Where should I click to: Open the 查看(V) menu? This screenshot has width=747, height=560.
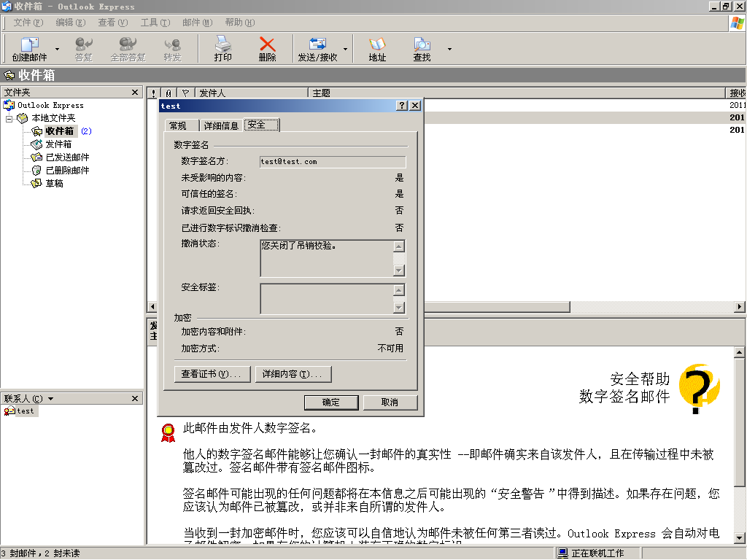click(113, 23)
